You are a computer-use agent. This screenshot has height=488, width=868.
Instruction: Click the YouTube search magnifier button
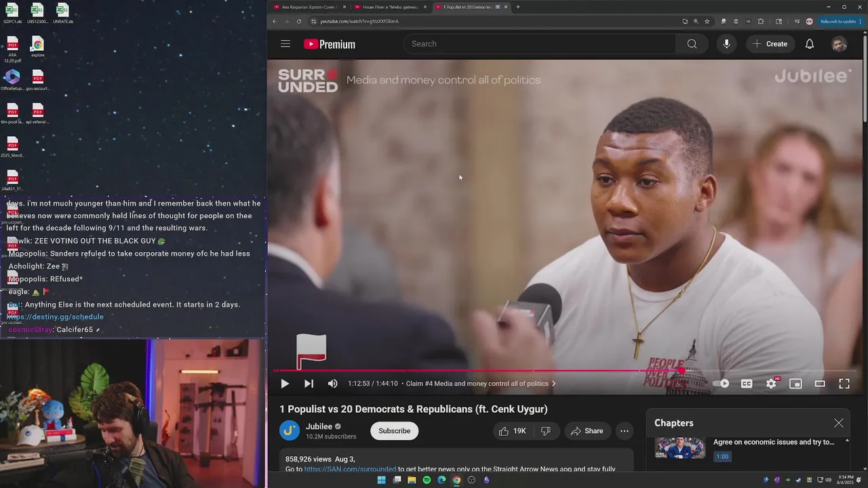pyautogui.click(x=692, y=44)
